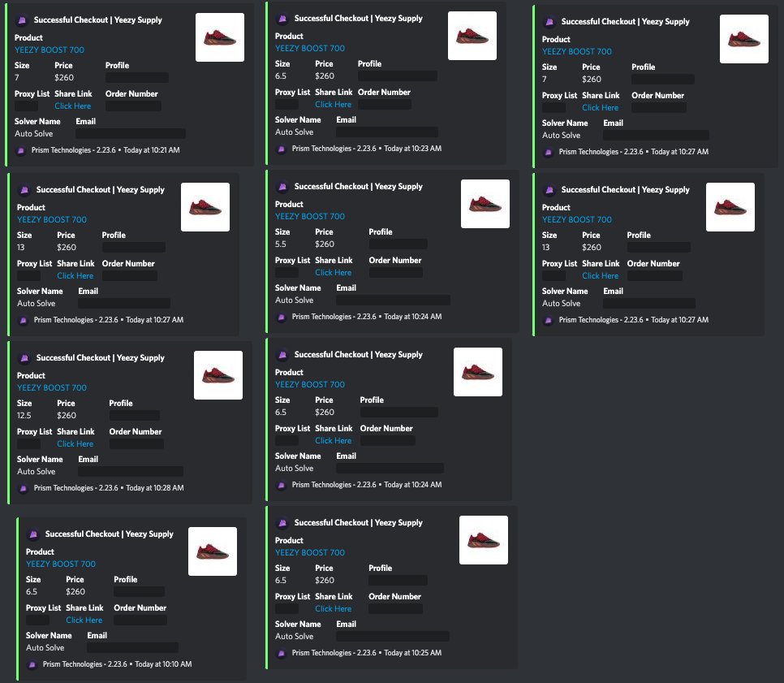The image size is (784, 683).
Task: Click the size value '5.5'
Action: coord(281,244)
